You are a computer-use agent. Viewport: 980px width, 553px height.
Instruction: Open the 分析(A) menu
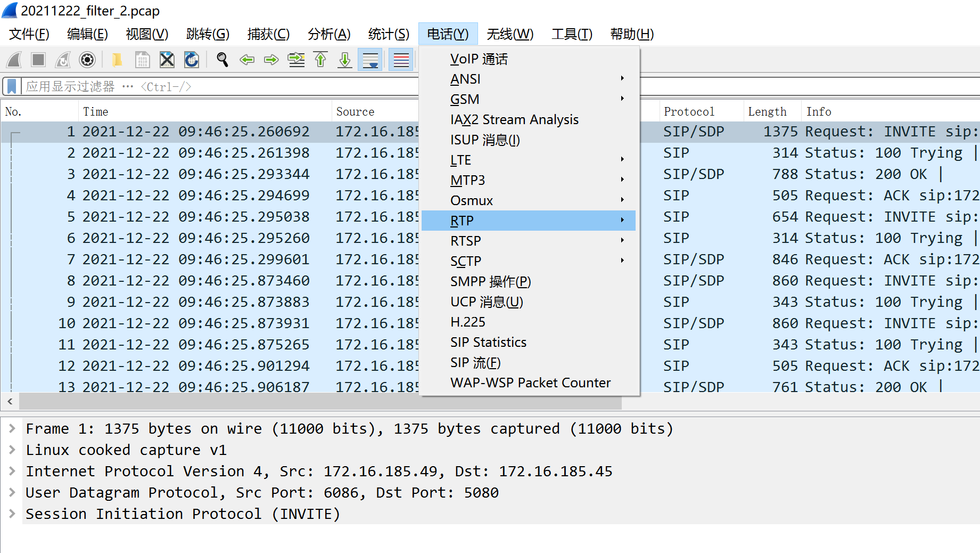pos(329,34)
